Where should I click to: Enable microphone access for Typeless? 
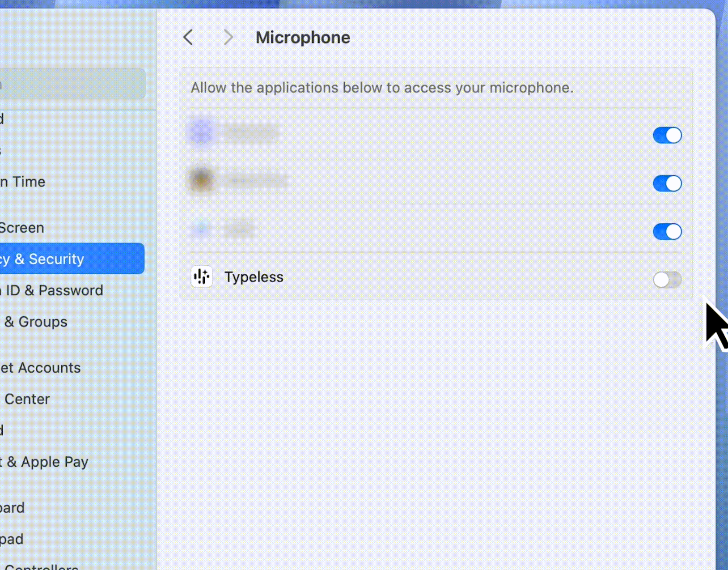tap(667, 280)
